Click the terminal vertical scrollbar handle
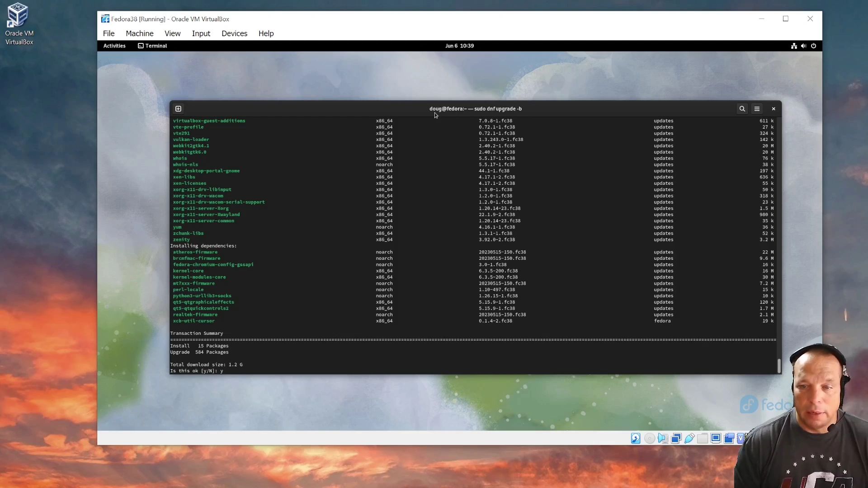The width and height of the screenshot is (868, 488). (779, 366)
